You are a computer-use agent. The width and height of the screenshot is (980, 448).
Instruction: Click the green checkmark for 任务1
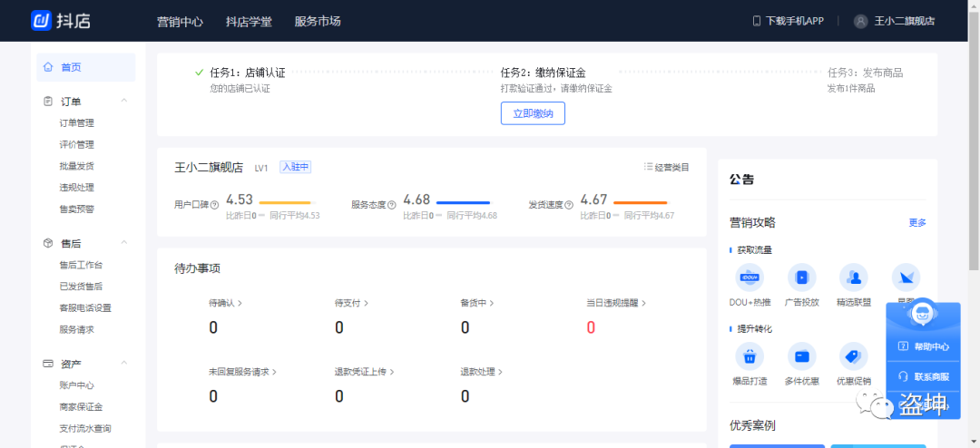click(x=200, y=73)
